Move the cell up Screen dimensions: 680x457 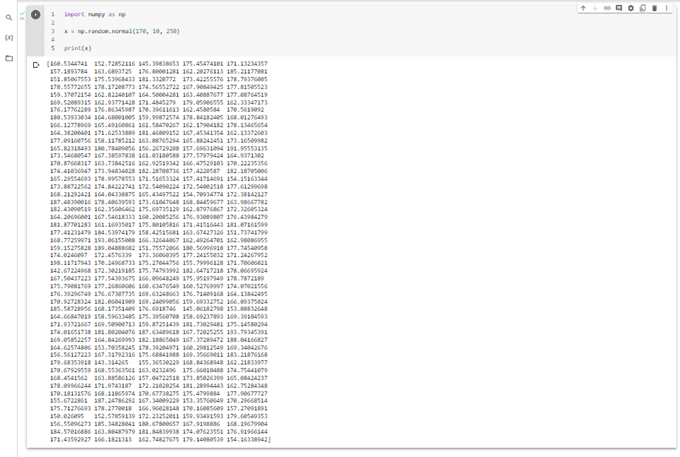click(x=584, y=8)
